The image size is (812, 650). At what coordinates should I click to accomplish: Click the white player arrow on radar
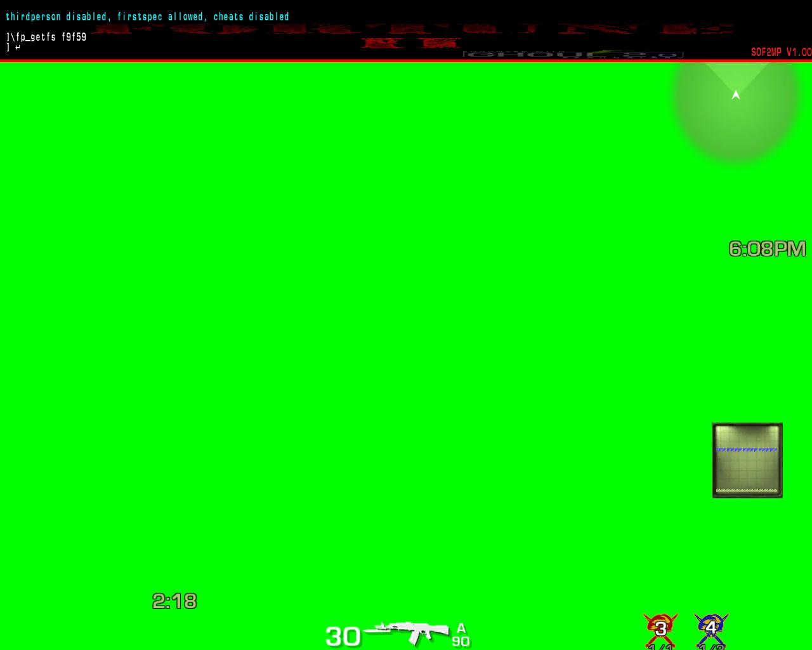tap(736, 95)
